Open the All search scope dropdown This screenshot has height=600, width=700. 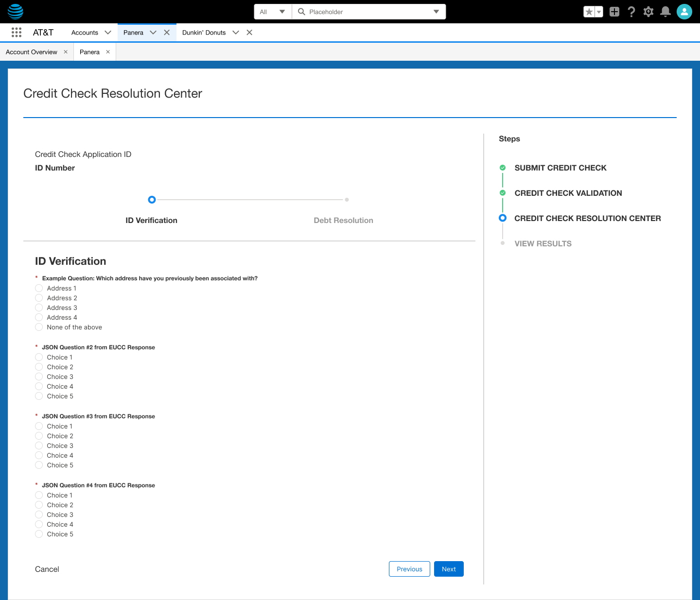(x=273, y=12)
